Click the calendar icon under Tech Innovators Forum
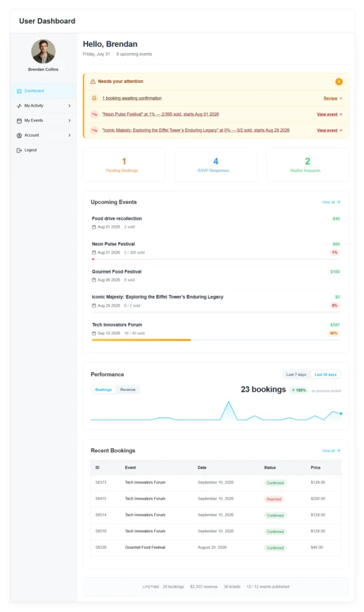Viewport: 364px width, 612px height. [94, 333]
